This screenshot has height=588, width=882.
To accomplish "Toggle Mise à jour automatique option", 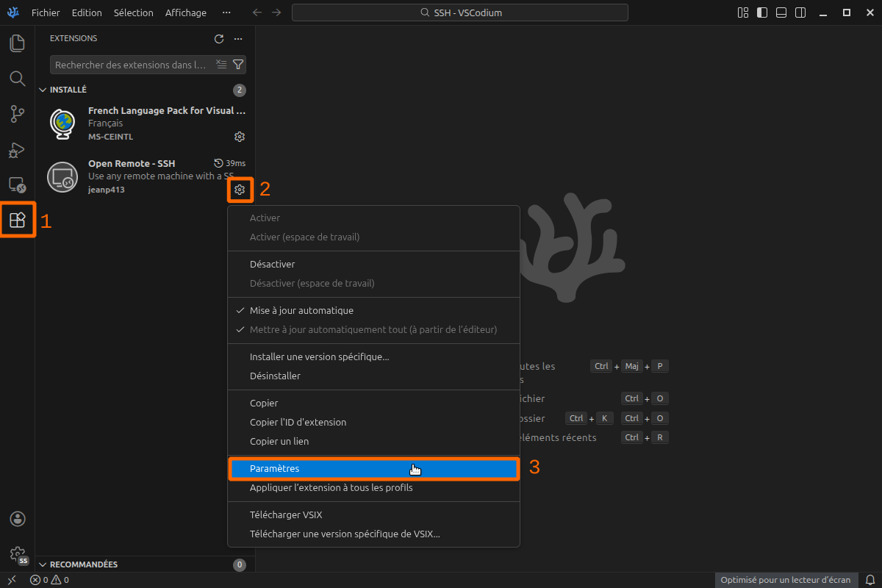I will [373, 310].
